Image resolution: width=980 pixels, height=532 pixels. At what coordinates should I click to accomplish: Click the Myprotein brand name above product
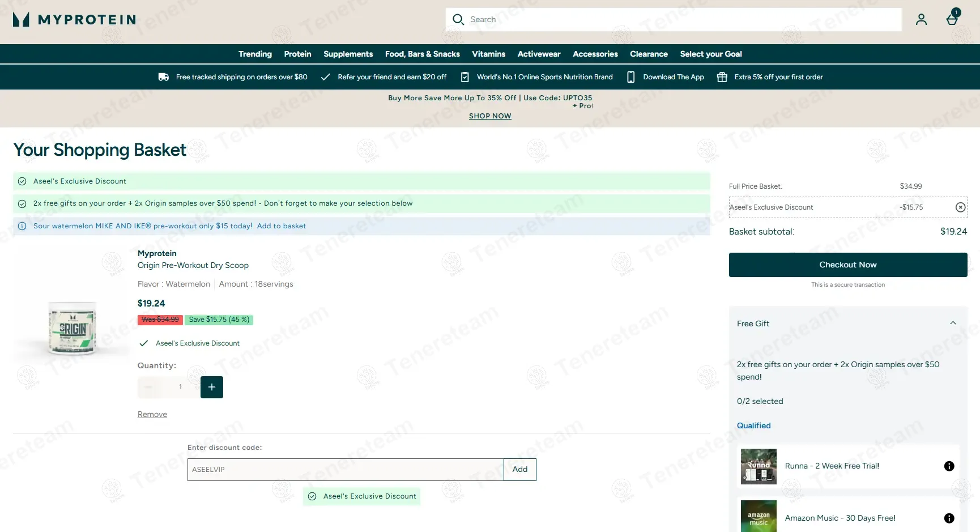tap(157, 254)
